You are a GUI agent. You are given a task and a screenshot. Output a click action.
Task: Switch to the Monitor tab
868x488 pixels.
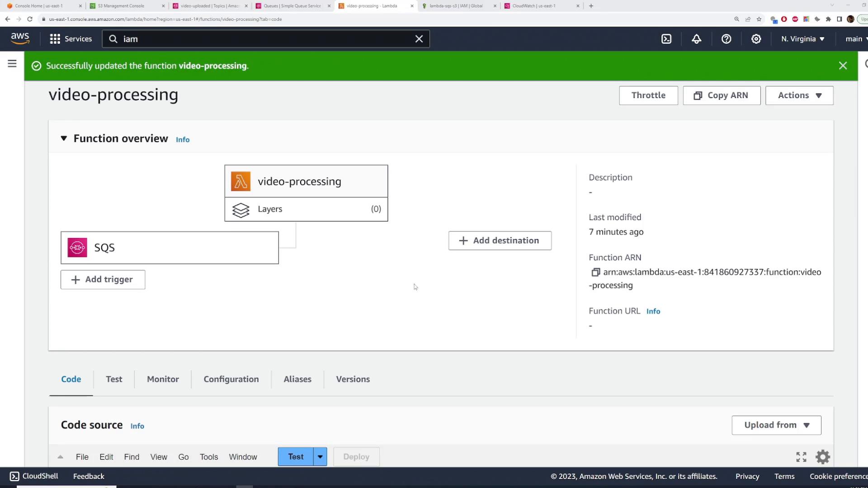163,379
